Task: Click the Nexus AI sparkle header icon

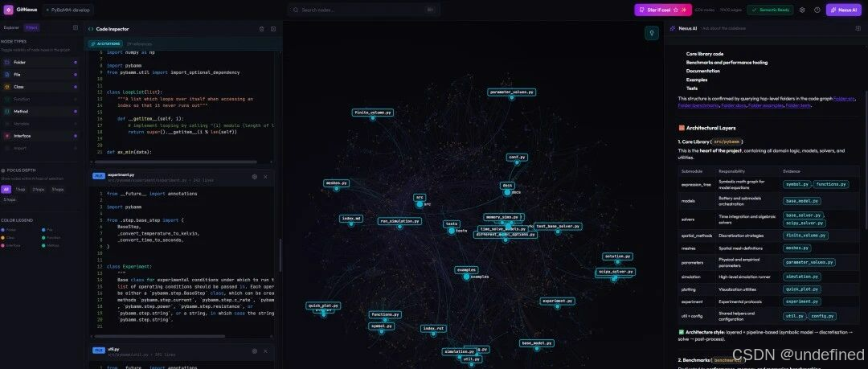Action: point(673,28)
